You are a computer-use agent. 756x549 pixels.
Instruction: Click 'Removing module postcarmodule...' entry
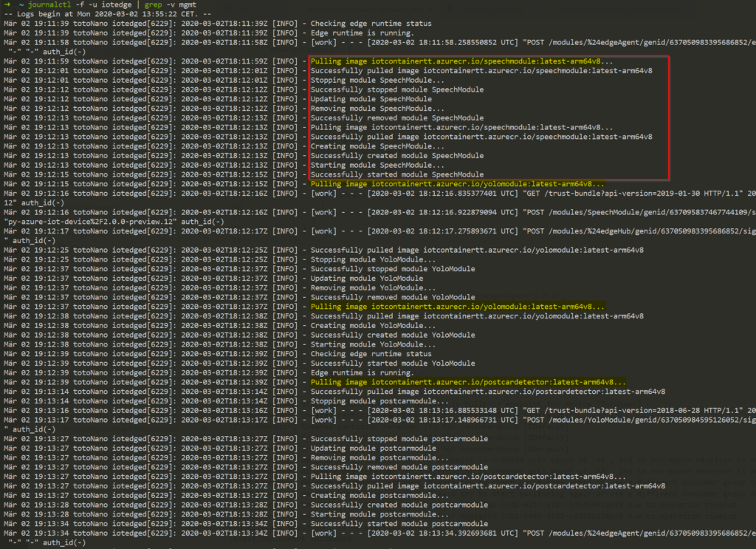379,458
